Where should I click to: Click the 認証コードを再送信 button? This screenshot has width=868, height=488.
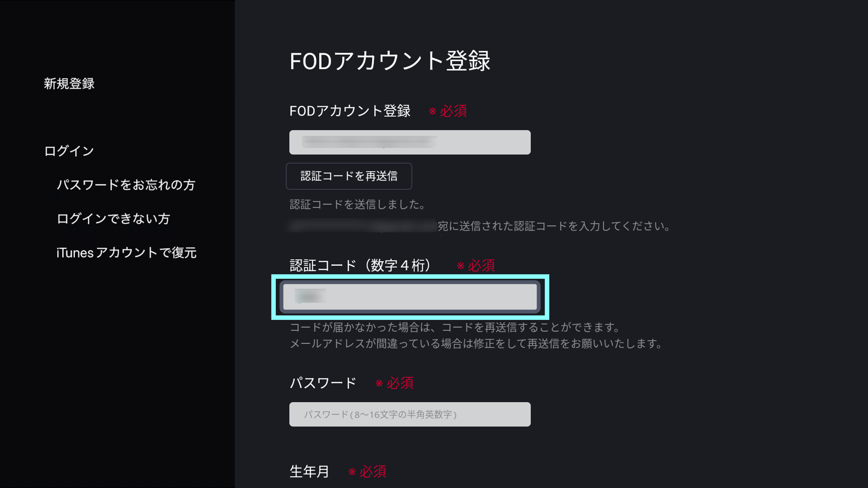349,176
